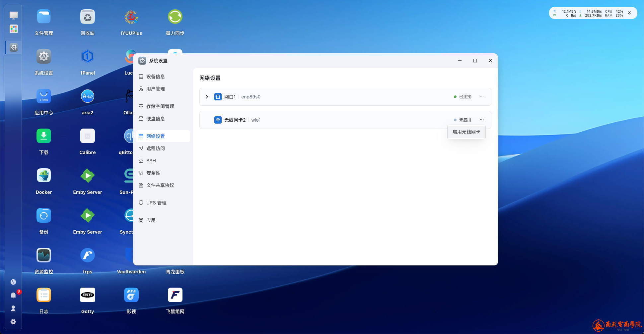The image size is (644, 334).
Task: Click the icon above the notification bell
Action: click(x=13, y=282)
